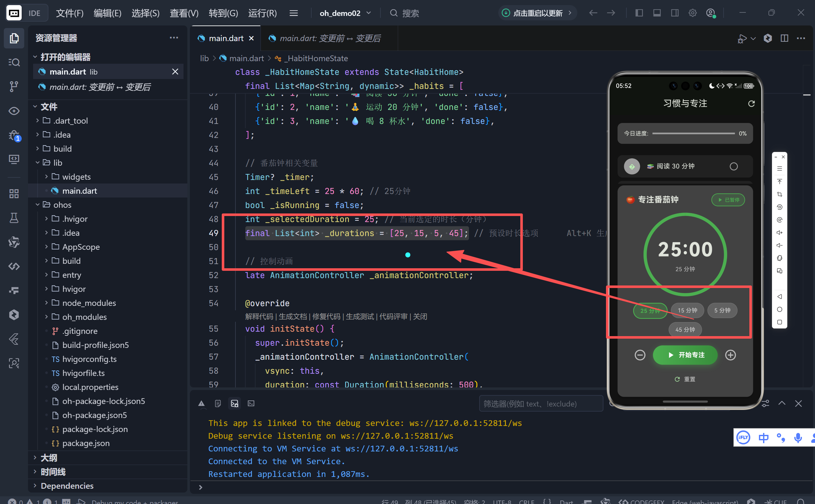Click the plus icon beside 开始专注
The image size is (815, 504).
click(x=730, y=355)
